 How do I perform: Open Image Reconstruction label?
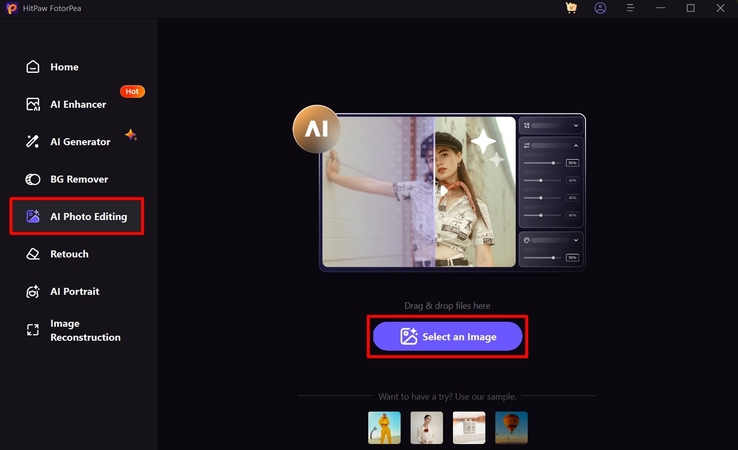click(85, 330)
